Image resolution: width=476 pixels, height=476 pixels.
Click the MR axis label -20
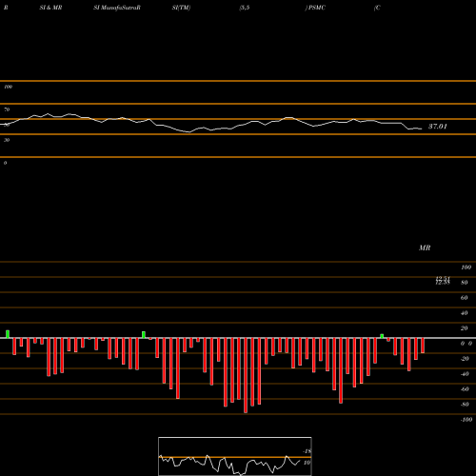[465, 359]
